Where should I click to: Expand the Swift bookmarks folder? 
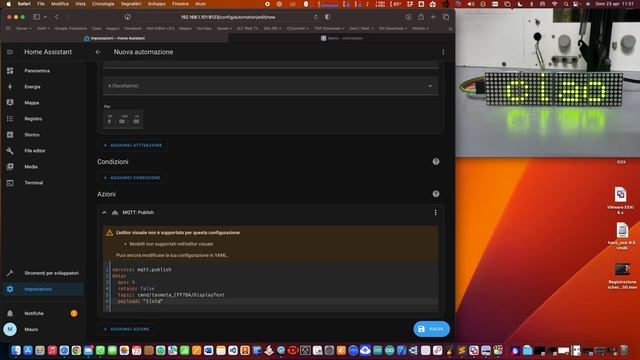coord(43,29)
